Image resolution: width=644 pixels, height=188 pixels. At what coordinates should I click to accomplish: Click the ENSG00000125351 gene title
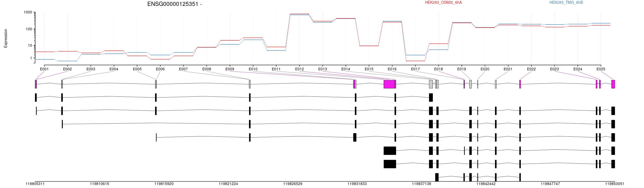174,4
